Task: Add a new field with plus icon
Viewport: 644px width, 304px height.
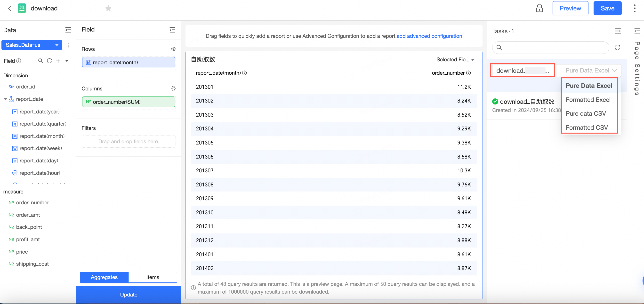Action: click(x=58, y=61)
